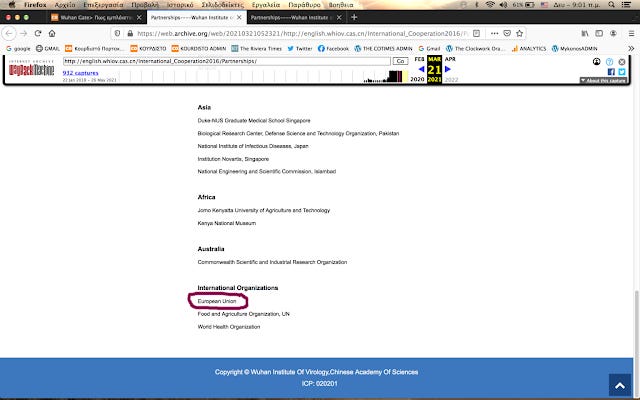Go forward in browser history

pyautogui.click(x=24, y=33)
